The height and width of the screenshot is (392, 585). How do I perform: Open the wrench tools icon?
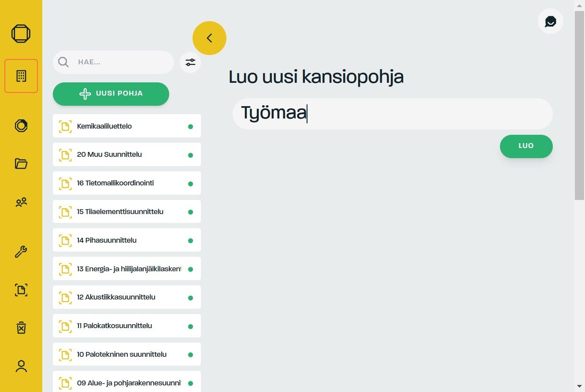coord(21,252)
